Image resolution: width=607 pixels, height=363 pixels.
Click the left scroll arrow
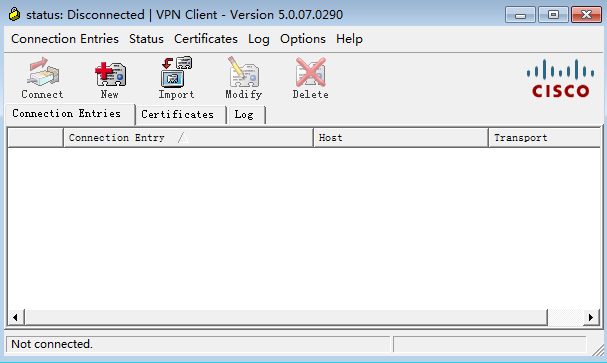pyautogui.click(x=16, y=317)
